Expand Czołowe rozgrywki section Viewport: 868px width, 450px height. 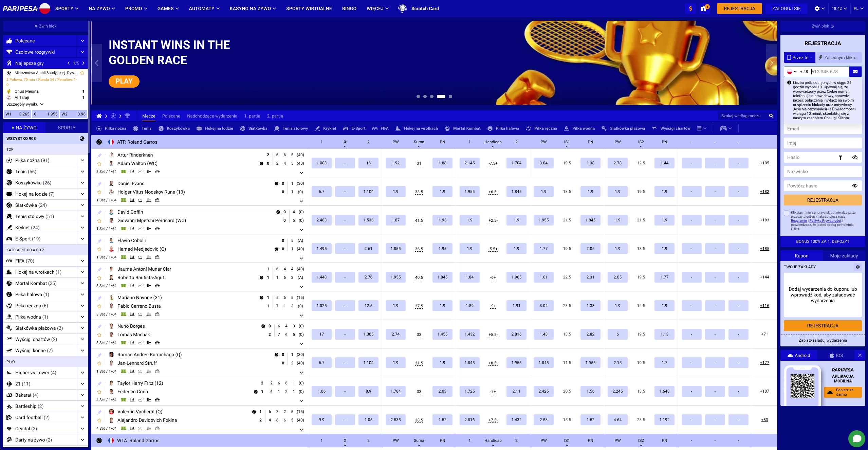coord(82,52)
